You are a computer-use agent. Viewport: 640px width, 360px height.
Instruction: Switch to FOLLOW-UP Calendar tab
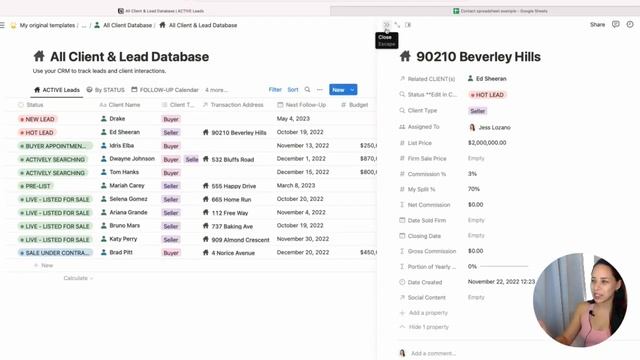point(165,90)
